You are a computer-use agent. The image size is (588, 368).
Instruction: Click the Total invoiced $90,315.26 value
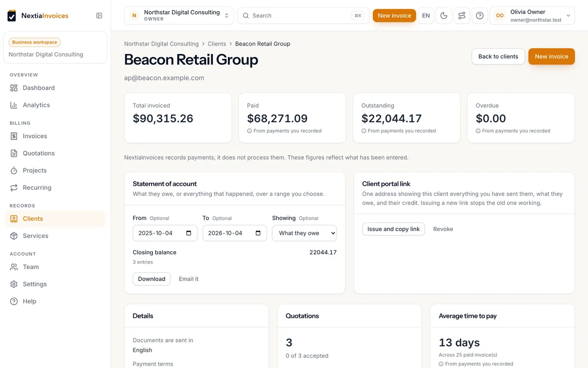pos(163,118)
